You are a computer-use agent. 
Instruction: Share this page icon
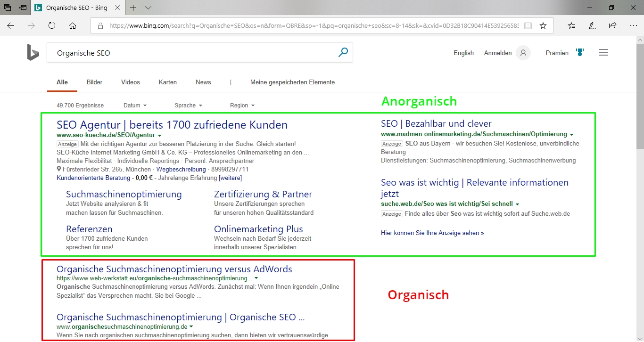612,26
